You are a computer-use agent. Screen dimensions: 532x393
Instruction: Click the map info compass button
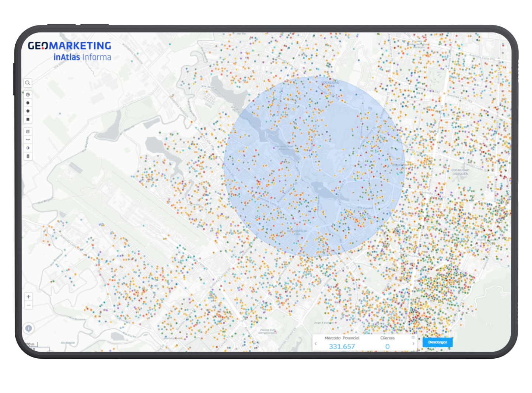[28, 328]
